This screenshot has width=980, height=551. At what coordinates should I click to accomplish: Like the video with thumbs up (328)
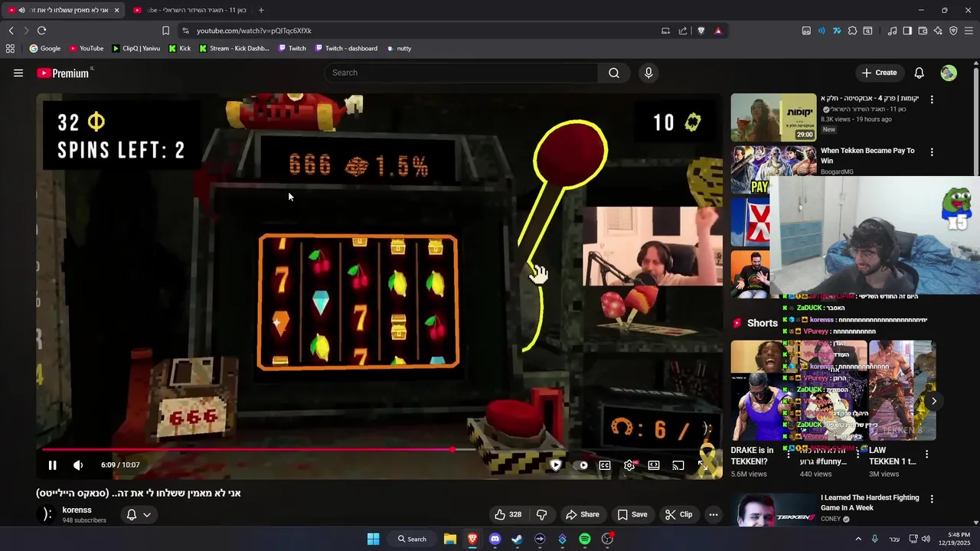click(x=508, y=514)
